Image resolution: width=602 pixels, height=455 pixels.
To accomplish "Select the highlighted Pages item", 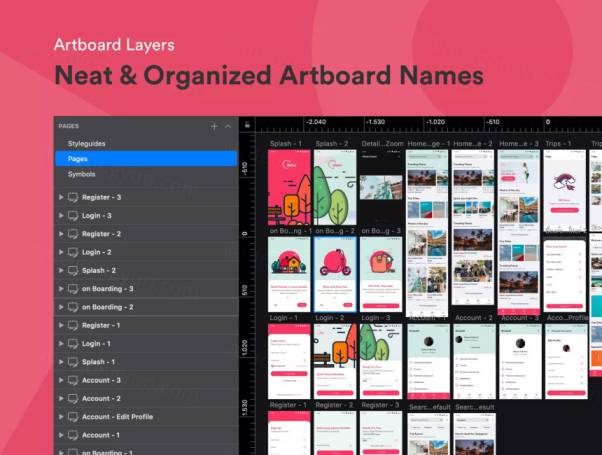I will [145, 159].
